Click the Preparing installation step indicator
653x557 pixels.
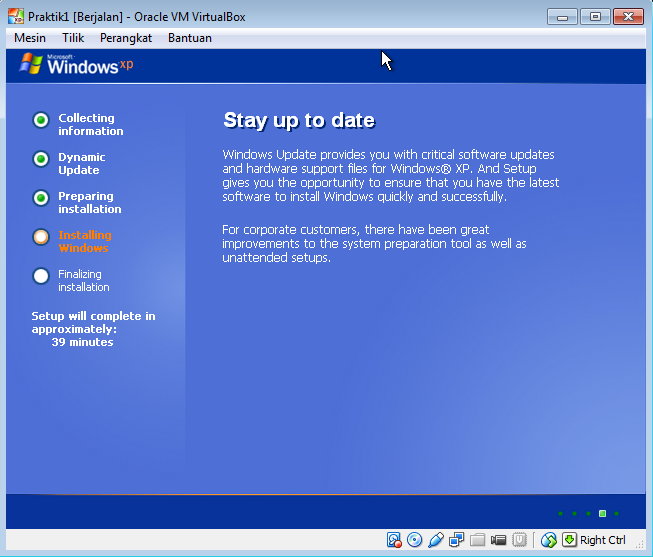41,198
